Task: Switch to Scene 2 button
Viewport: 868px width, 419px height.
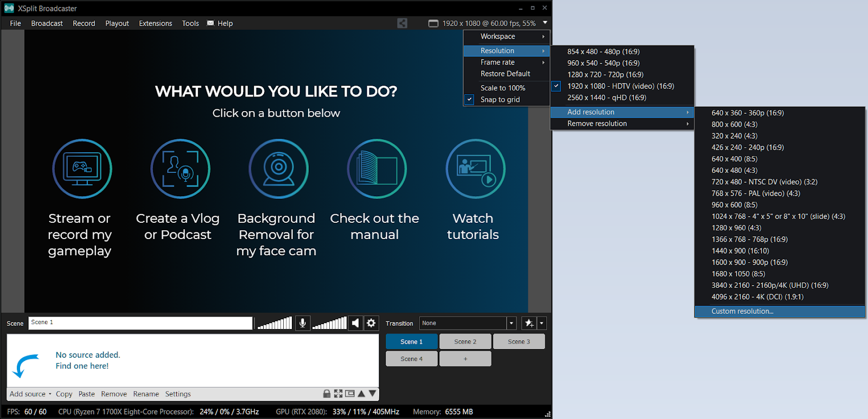Action: pyautogui.click(x=465, y=341)
